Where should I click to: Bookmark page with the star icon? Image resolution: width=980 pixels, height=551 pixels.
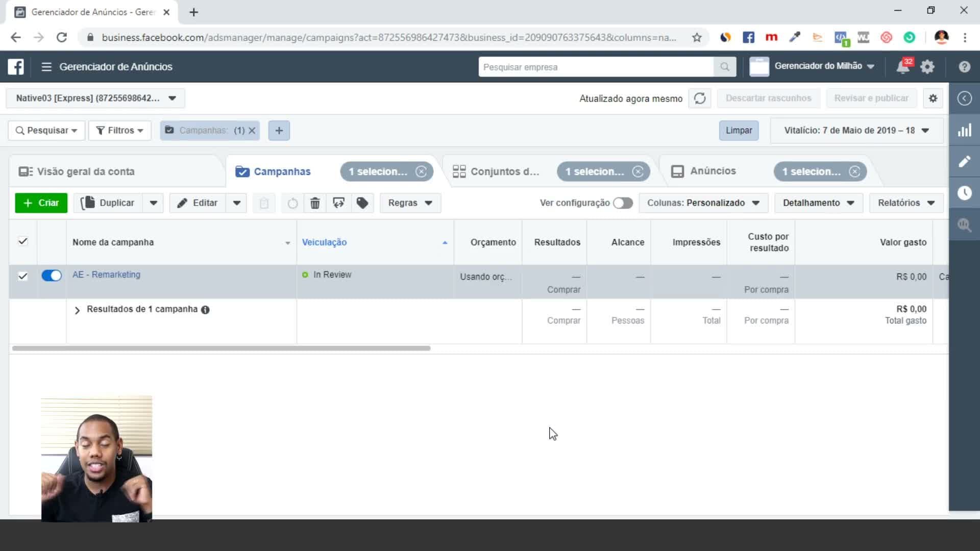(697, 37)
